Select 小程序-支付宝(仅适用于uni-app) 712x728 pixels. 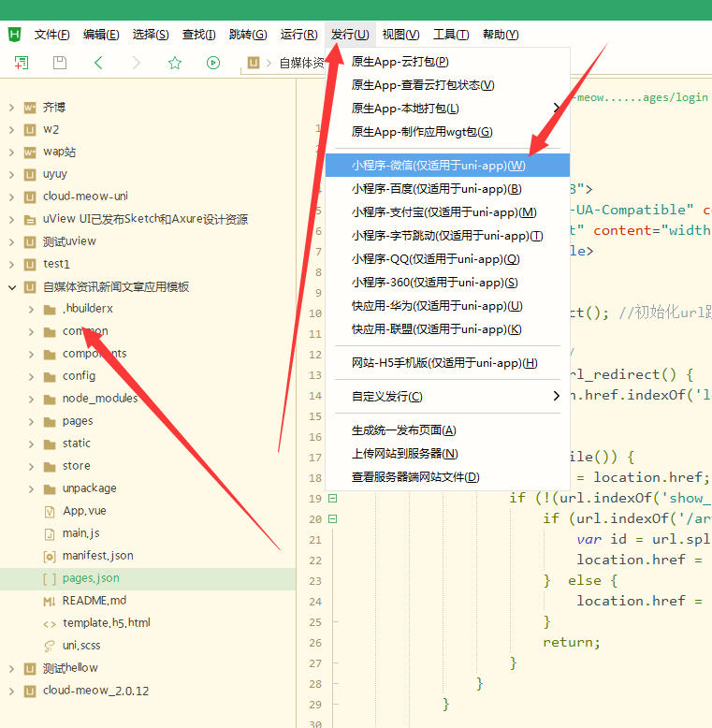pos(447,212)
